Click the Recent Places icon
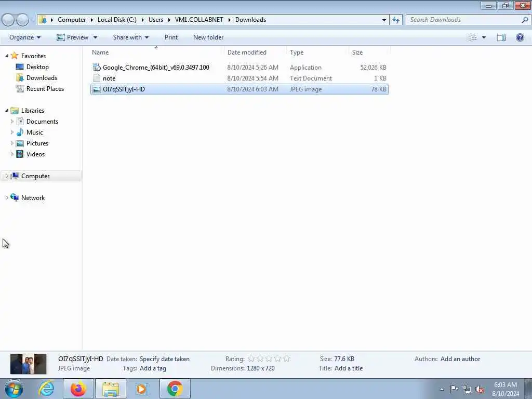532x399 pixels. tap(20, 88)
